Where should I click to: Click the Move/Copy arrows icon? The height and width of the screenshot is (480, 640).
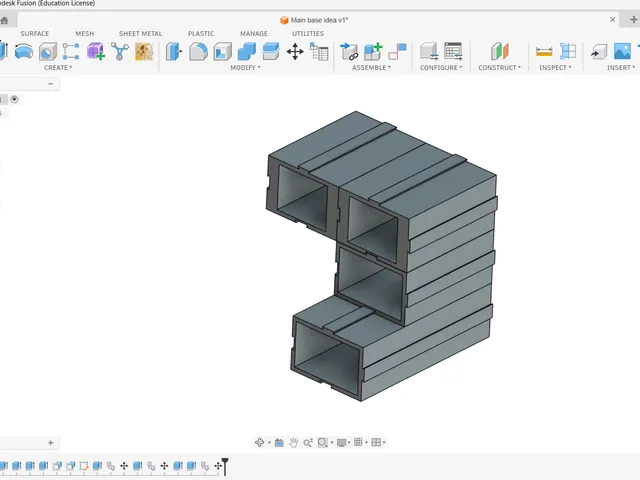point(295,52)
